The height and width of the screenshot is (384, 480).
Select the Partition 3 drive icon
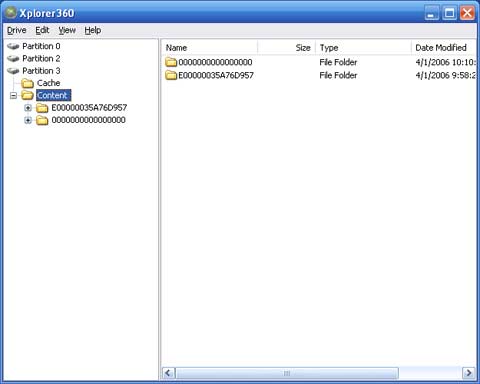[x=13, y=71]
